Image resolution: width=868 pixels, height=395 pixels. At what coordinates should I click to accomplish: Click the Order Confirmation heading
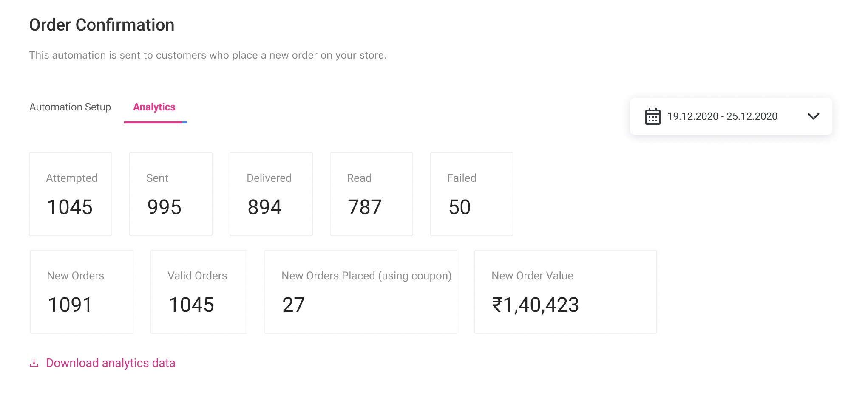(x=102, y=25)
